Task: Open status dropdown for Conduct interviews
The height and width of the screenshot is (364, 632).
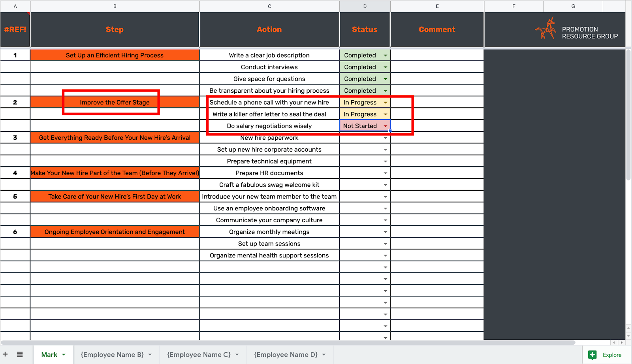Action: tap(386, 67)
